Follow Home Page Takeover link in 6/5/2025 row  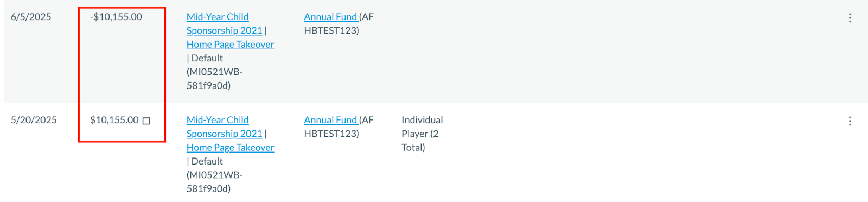coord(230,45)
